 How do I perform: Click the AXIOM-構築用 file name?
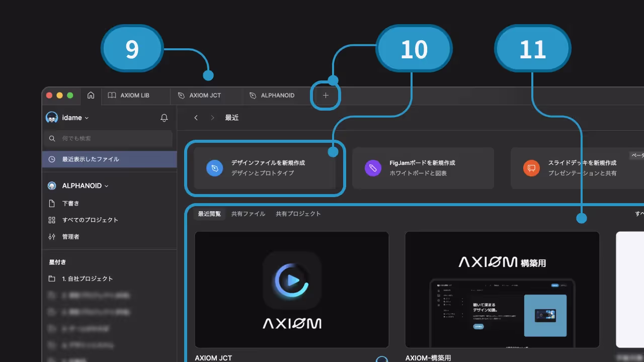[x=428, y=358]
